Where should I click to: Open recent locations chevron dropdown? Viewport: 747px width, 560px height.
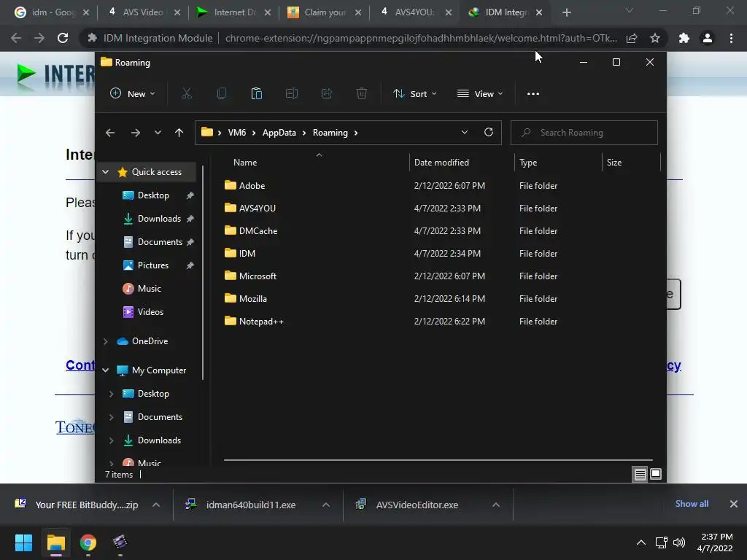click(x=158, y=133)
